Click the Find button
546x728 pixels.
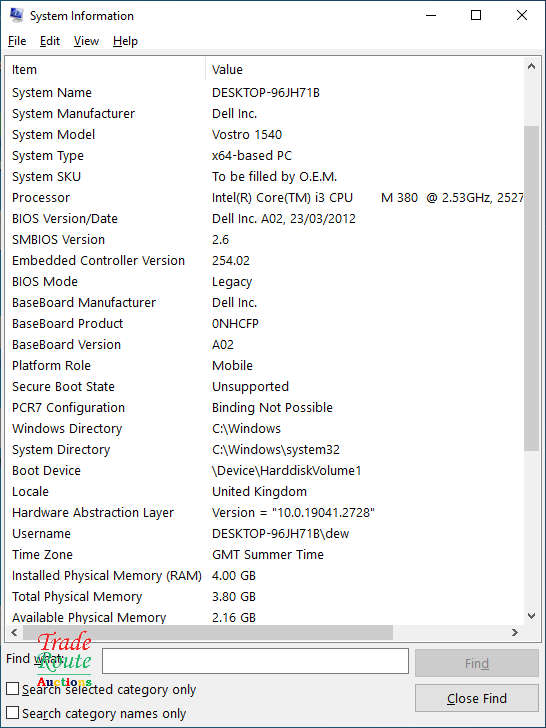pyautogui.click(x=477, y=663)
